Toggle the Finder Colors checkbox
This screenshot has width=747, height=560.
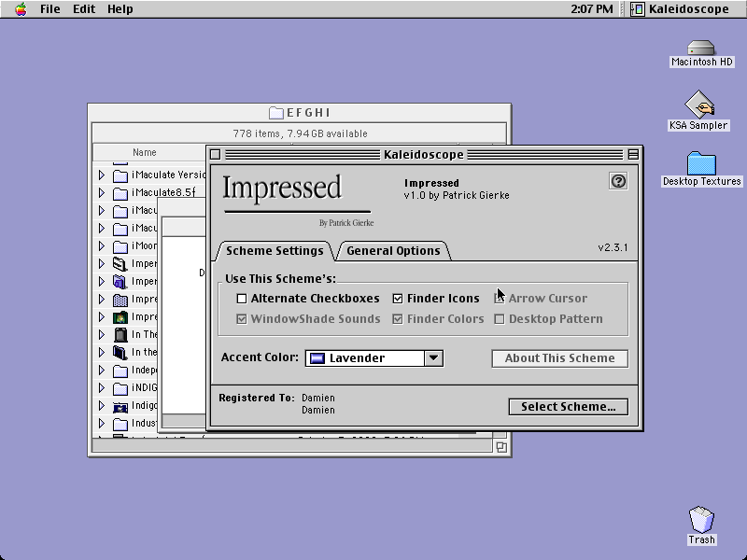click(x=398, y=319)
